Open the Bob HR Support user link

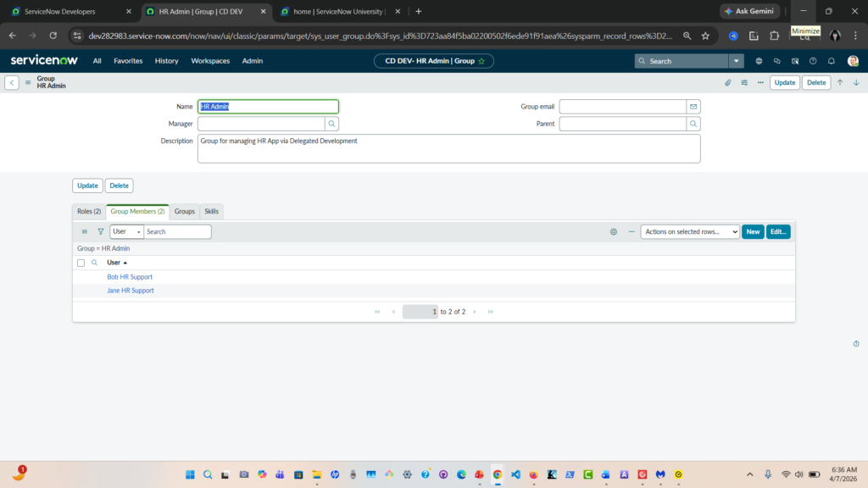click(130, 277)
